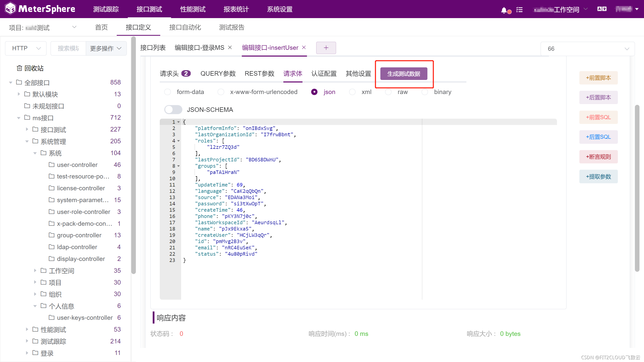The image size is (644, 362).
Task: Select the form-data radio button
Action: coord(168,92)
